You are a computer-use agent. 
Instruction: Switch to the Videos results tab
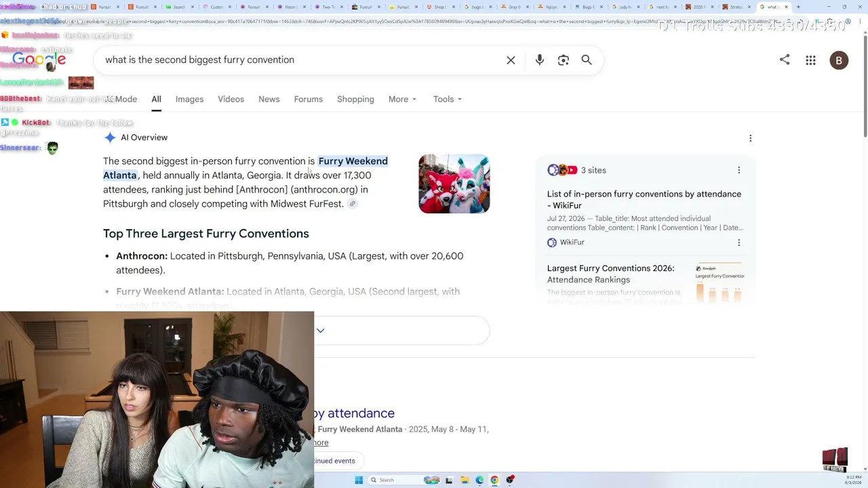tap(231, 100)
